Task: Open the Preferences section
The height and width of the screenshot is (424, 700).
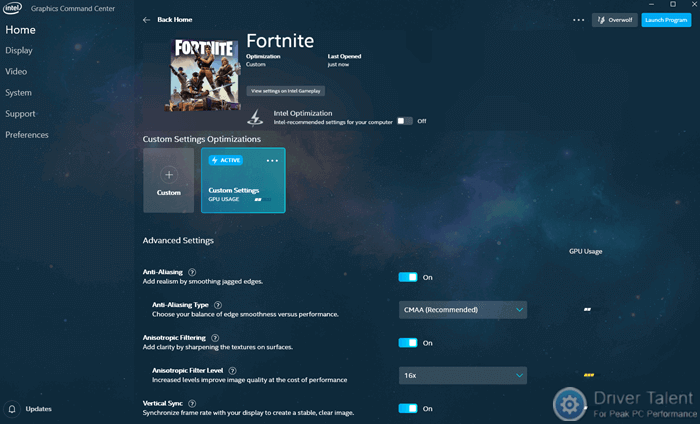Action: [27, 135]
